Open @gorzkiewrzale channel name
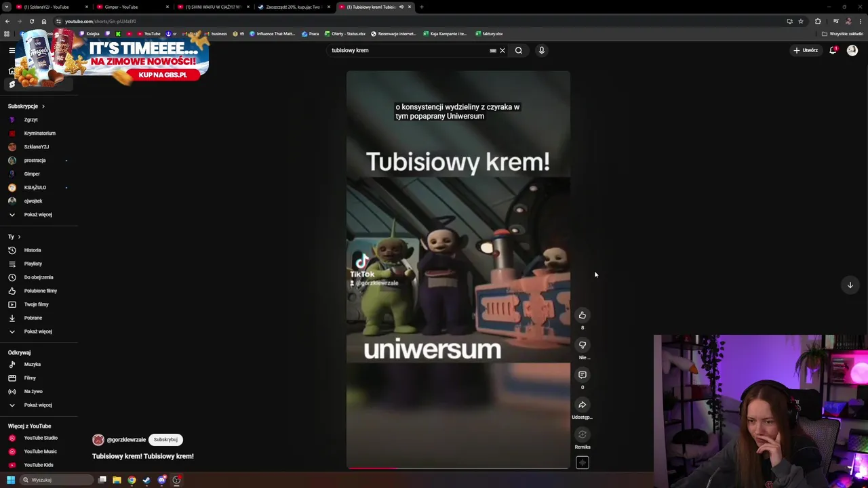Image resolution: width=868 pixels, height=488 pixels. coord(126,440)
